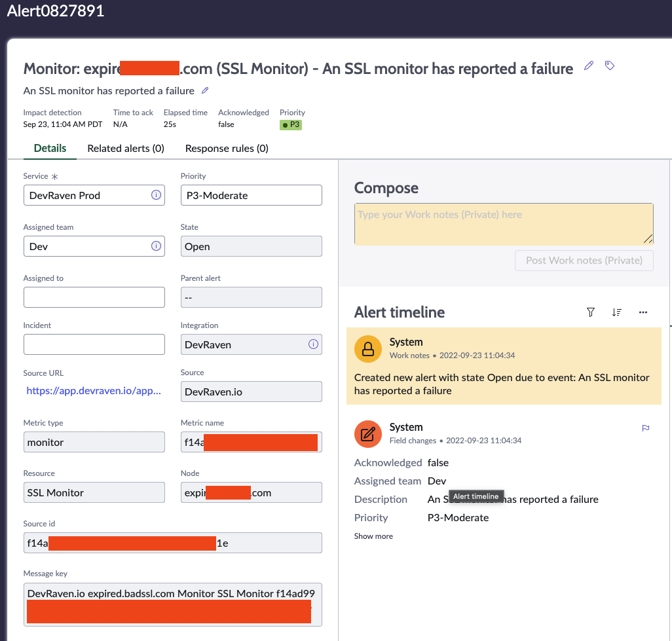Filter the Alert timeline with the funnel icon
The height and width of the screenshot is (641, 672).
tap(591, 312)
